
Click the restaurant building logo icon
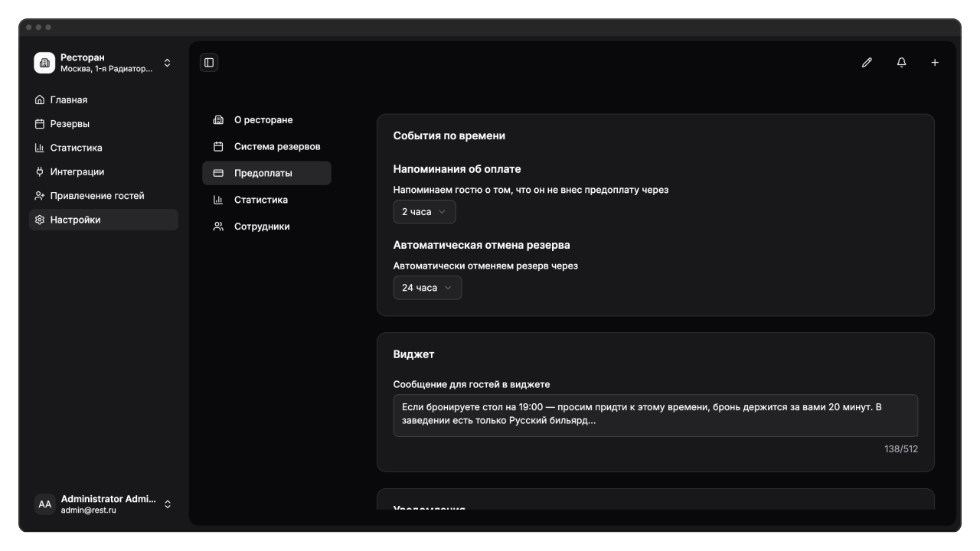pos(44,63)
